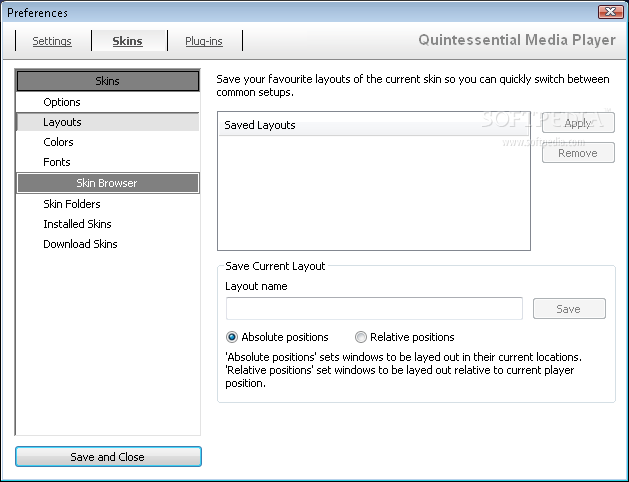Image resolution: width=629 pixels, height=482 pixels.
Task: Click the Skins section header
Action: pos(108,81)
